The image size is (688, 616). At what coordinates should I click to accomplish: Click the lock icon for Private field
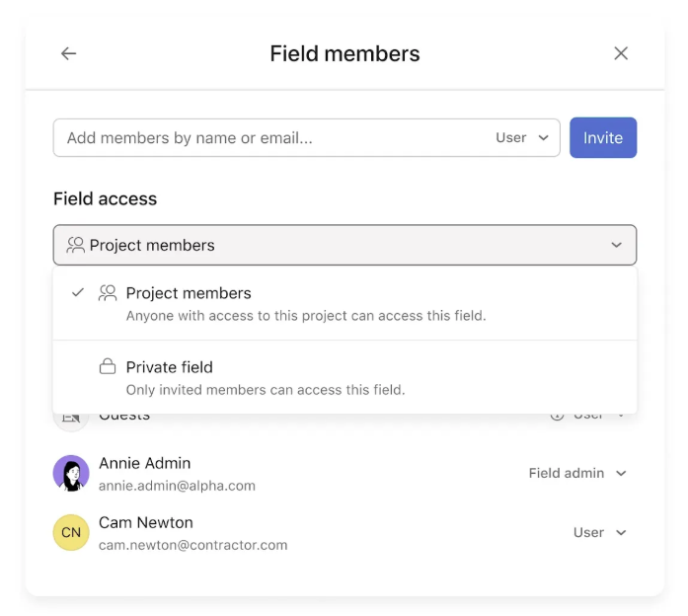(x=108, y=366)
